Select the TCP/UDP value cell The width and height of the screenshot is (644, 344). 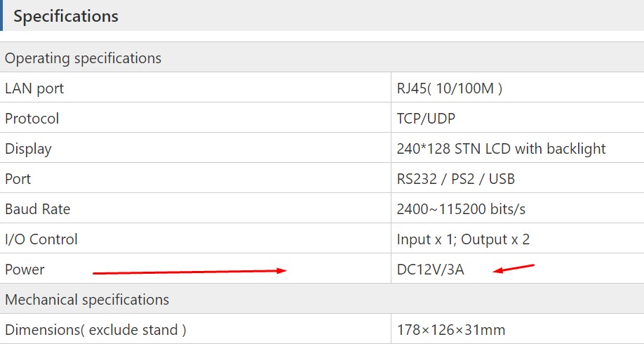(x=426, y=119)
